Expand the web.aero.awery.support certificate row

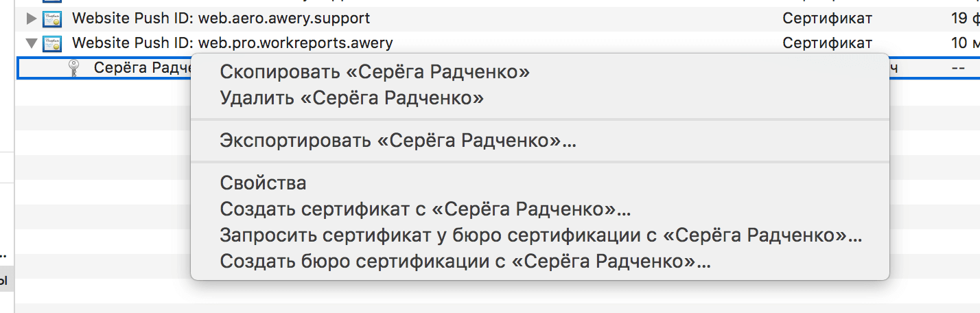(x=31, y=19)
